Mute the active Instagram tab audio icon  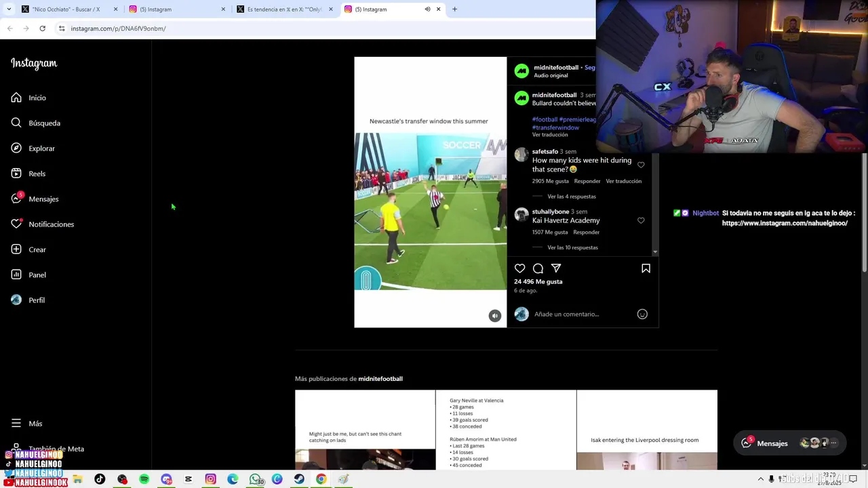[x=427, y=9]
